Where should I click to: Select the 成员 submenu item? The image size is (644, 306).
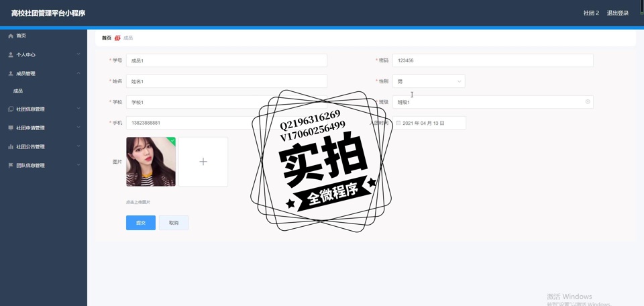pos(18,91)
